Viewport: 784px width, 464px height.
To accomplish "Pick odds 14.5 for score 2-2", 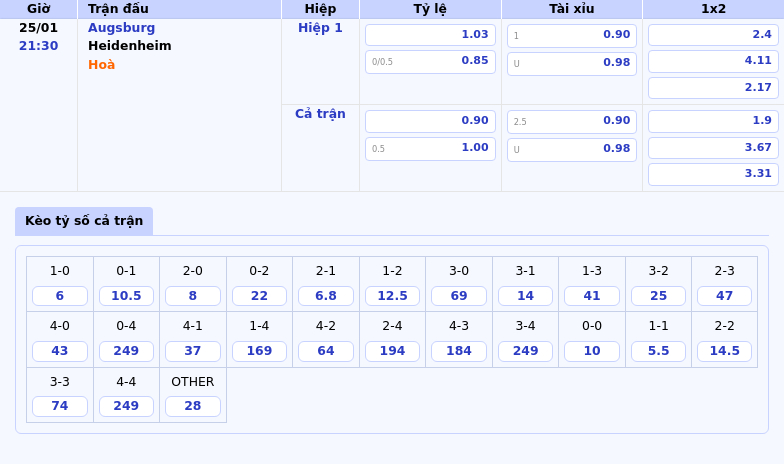I will point(724,351).
